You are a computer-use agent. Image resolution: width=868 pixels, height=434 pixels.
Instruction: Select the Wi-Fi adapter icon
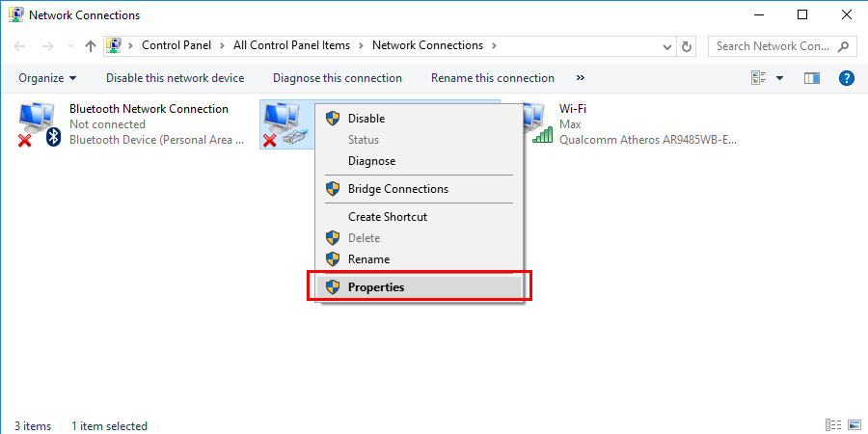tap(538, 125)
